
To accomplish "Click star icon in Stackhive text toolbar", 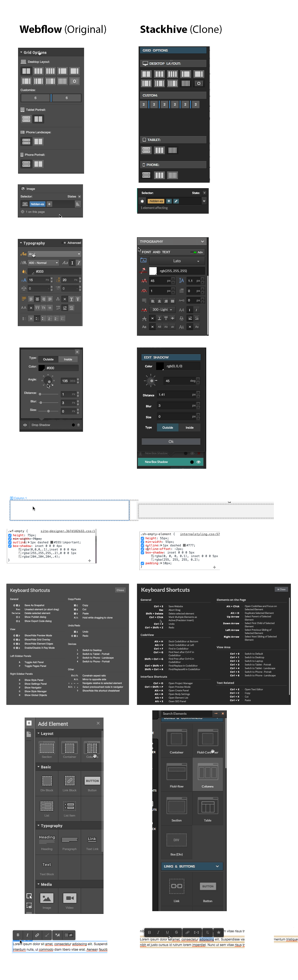I will [x=219, y=933].
